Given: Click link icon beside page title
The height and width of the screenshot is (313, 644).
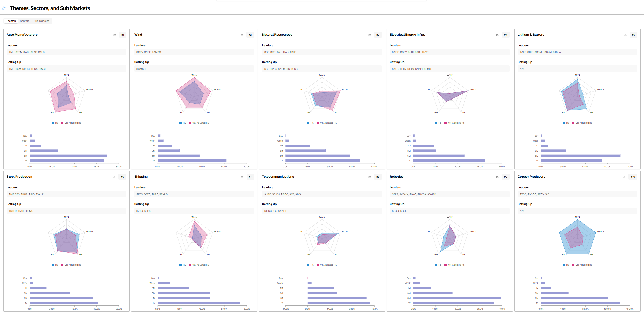Looking at the screenshot, I should (x=4, y=8).
